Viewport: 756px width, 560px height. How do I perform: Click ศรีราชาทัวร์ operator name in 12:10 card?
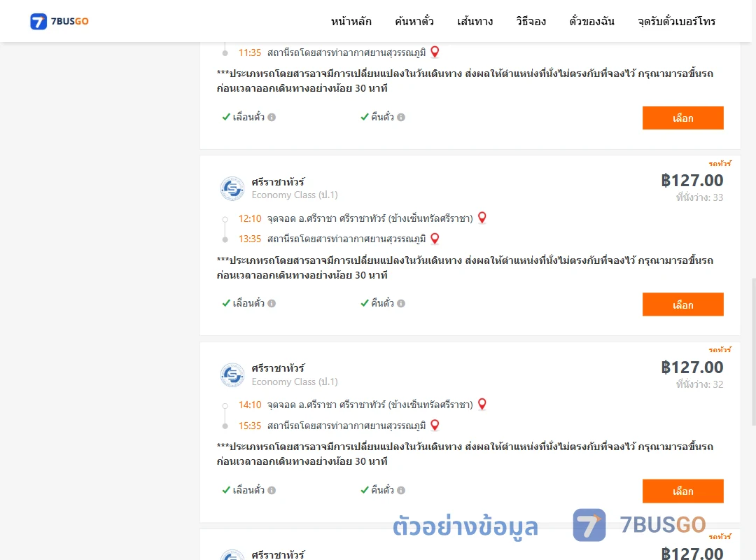click(x=278, y=182)
